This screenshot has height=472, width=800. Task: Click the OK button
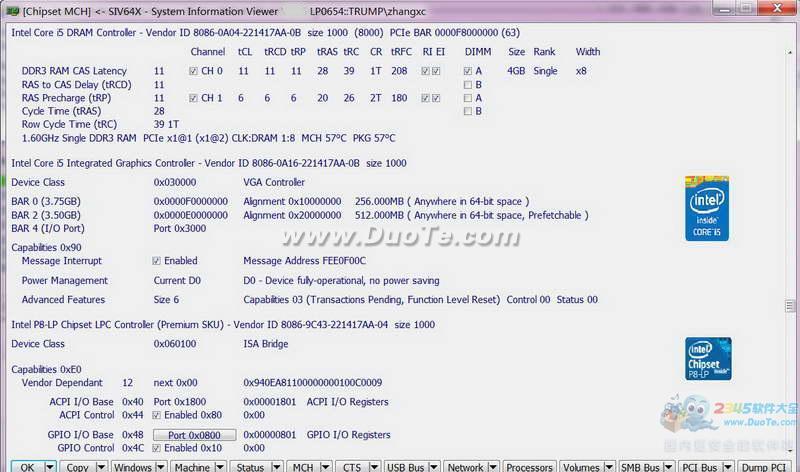(x=27, y=467)
